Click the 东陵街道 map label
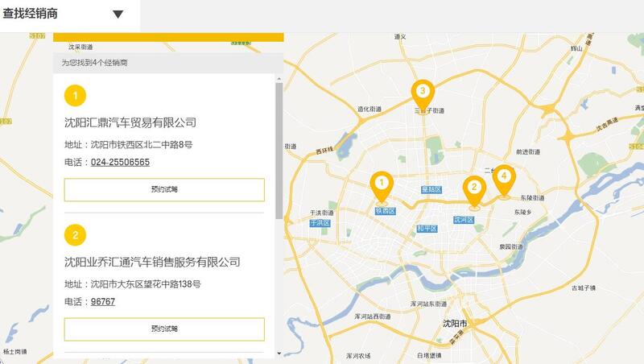644x364 pixels. coord(532,198)
